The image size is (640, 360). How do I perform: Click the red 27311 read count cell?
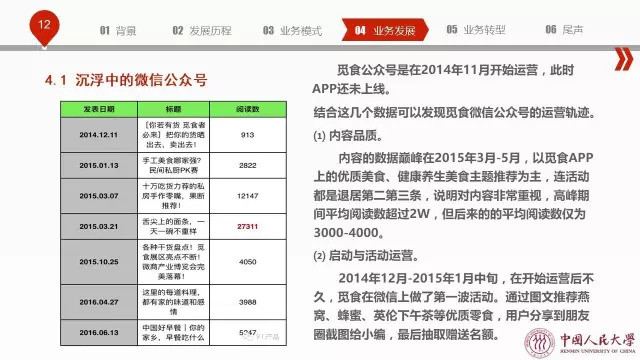pos(248,227)
